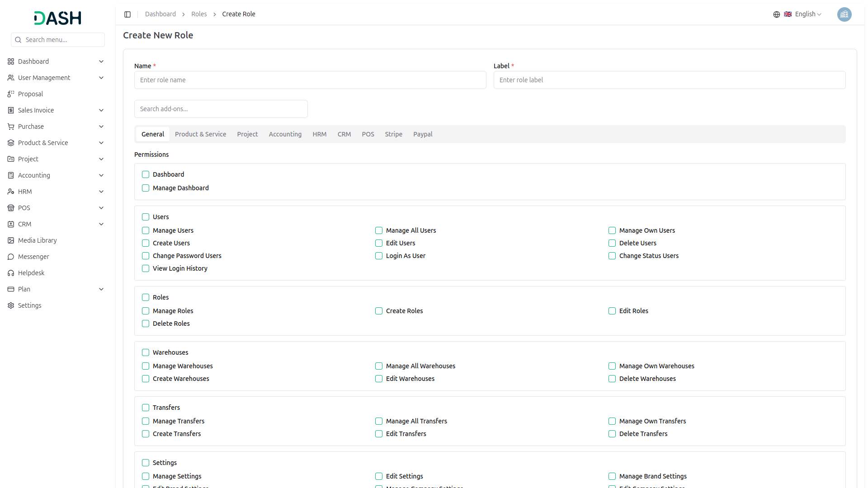Open the user avatar menu
This screenshot has width=868, height=488.
tap(844, 14)
